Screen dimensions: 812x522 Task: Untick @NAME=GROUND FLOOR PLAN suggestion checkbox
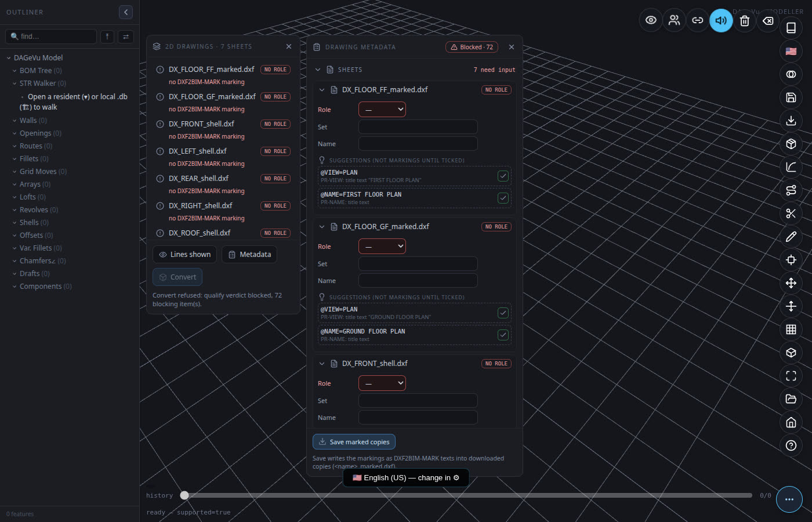(503, 335)
